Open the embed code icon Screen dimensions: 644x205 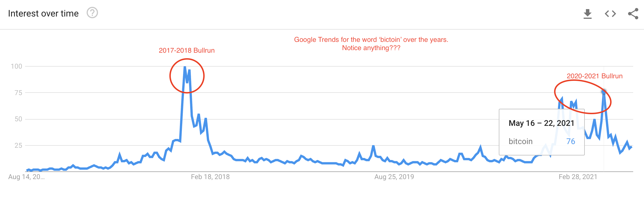(610, 14)
